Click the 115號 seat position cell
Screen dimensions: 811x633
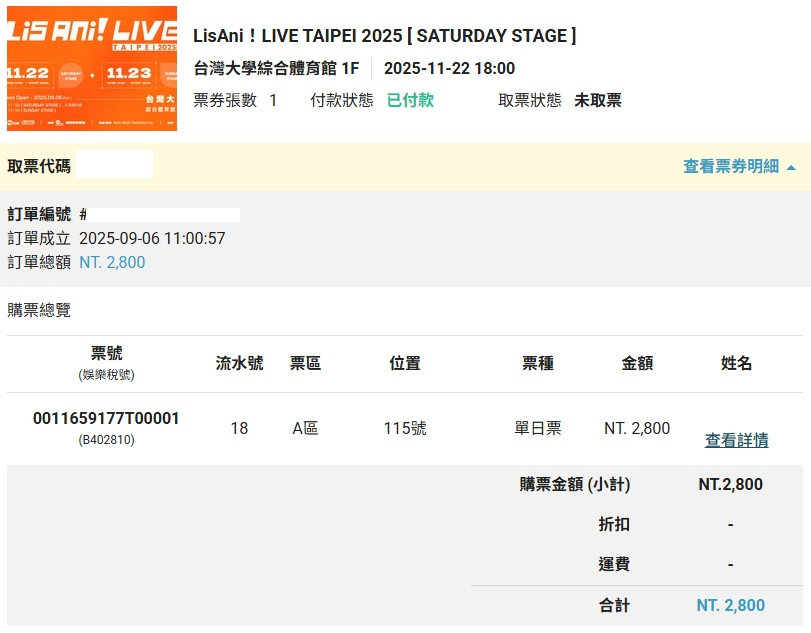click(405, 428)
